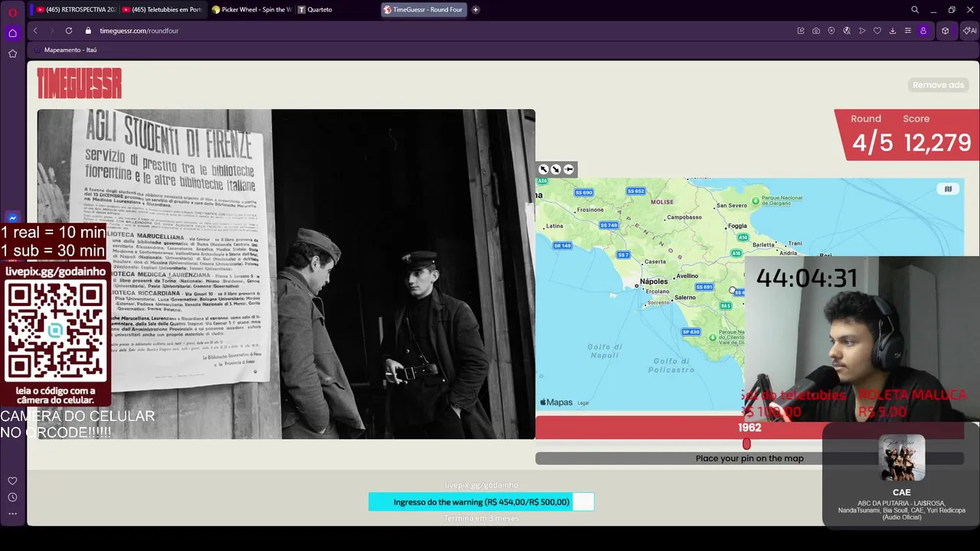980x551 pixels.
Task: Toggle the map view mode button
Action: tap(948, 189)
